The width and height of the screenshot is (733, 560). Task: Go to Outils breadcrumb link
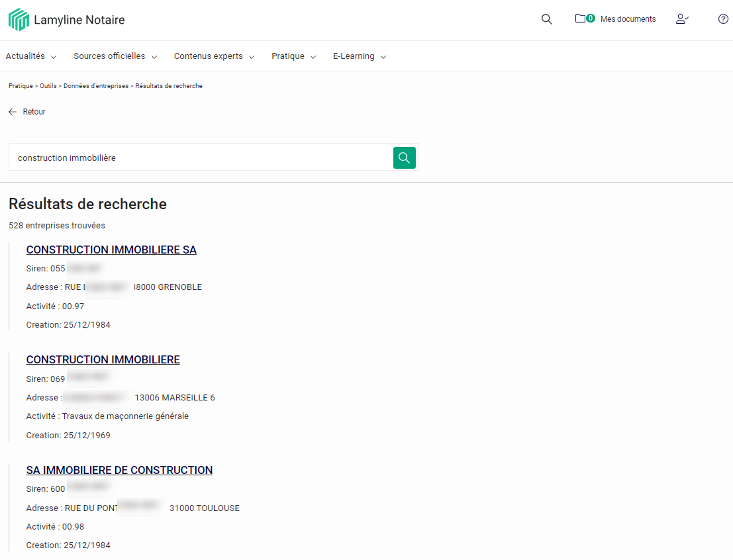[48, 86]
